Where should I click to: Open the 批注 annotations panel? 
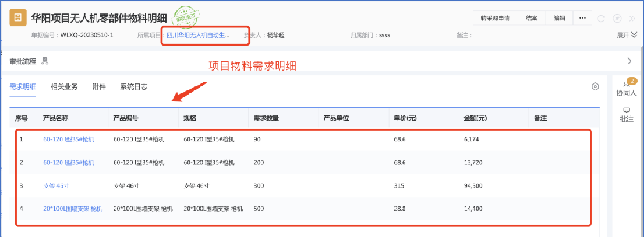click(627, 114)
